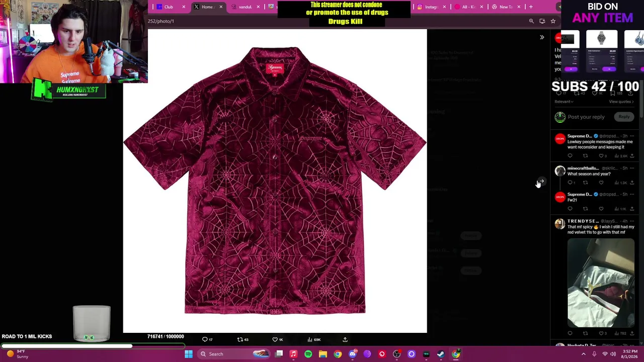The width and height of the screenshot is (644, 362).
Task: Repost the photo using the retweet icon
Action: (243, 339)
